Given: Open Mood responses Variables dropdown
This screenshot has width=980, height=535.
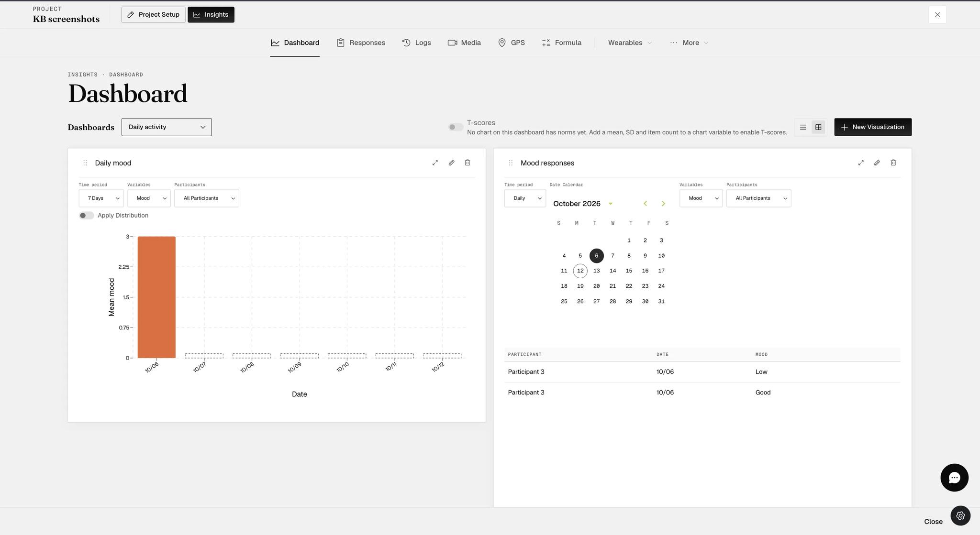Looking at the screenshot, I should (x=701, y=198).
